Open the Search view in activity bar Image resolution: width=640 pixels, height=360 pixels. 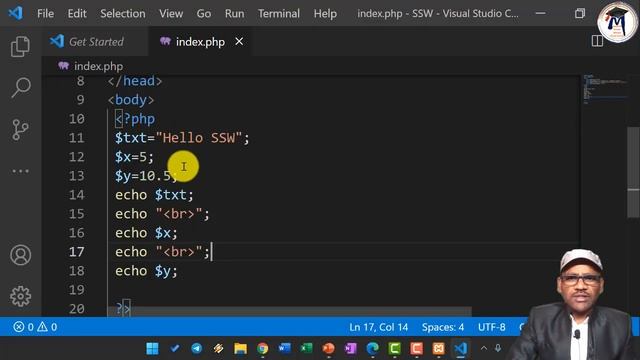tap(20, 87)
